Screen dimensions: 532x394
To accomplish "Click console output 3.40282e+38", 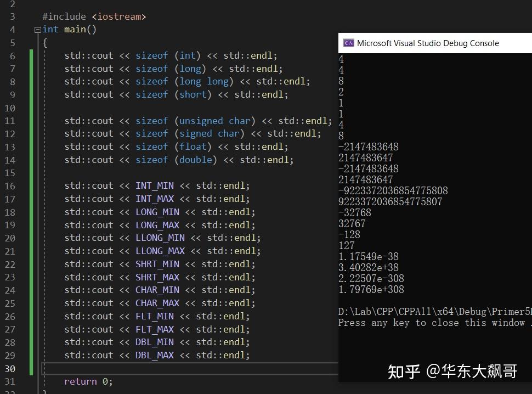I will pyautogui.click(x=369, y=268).
